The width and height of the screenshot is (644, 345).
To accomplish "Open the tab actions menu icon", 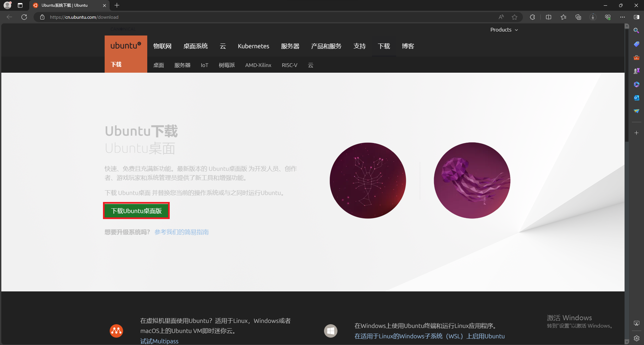I will tap(20, 5).
